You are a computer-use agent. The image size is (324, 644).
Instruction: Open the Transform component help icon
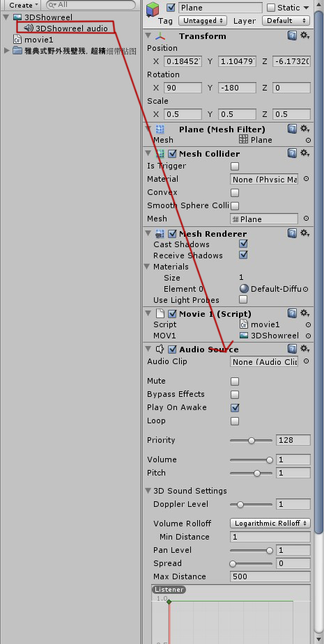[x=292, y=36]
